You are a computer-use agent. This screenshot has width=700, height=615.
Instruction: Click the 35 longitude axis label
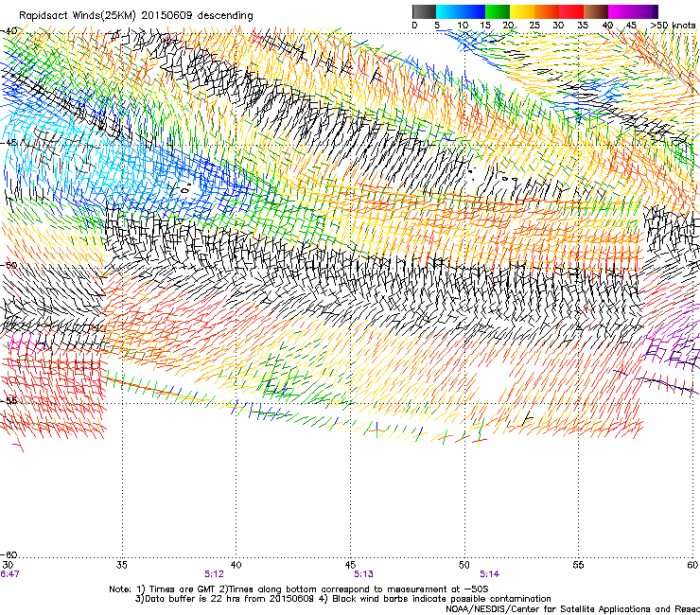[122, 565]
